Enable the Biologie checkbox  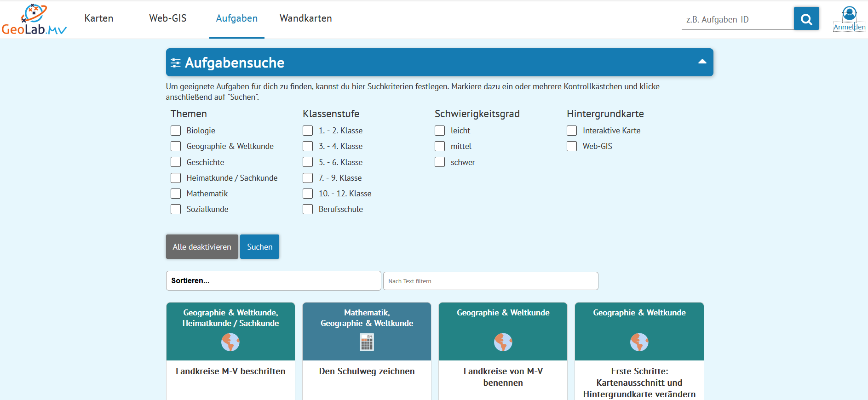tap(176, 131)
